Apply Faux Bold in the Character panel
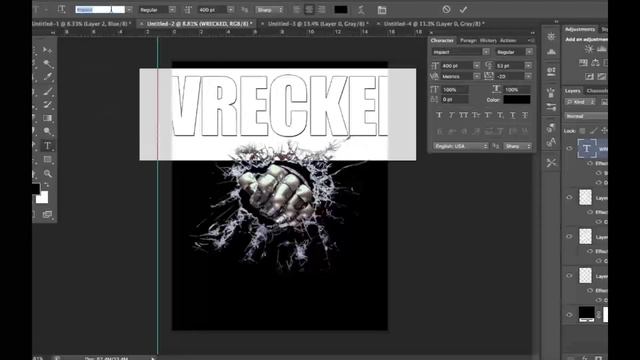This screenshot has height=360, width=640. pos(439,116)
